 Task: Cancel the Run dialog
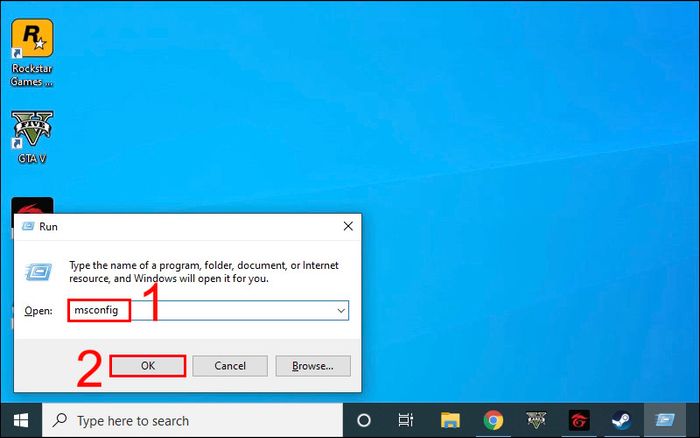230,366
